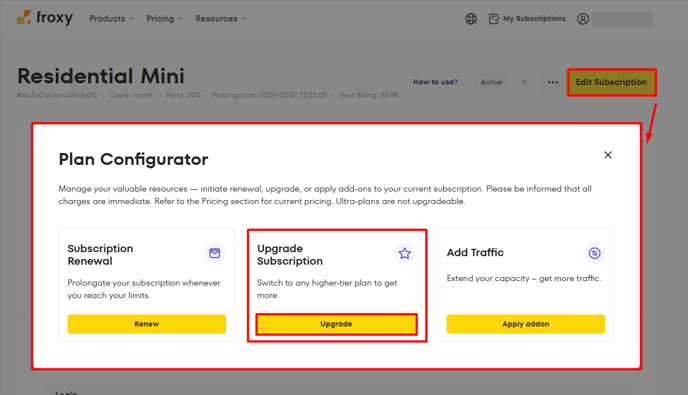The image size is (688, 395).
Task: Click the subscription ID text starting #AzZu
Action: (x=57, y=95)
